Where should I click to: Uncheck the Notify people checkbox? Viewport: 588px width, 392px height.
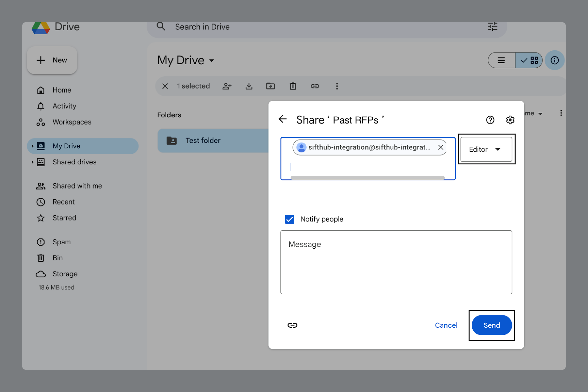click(290, 219)
